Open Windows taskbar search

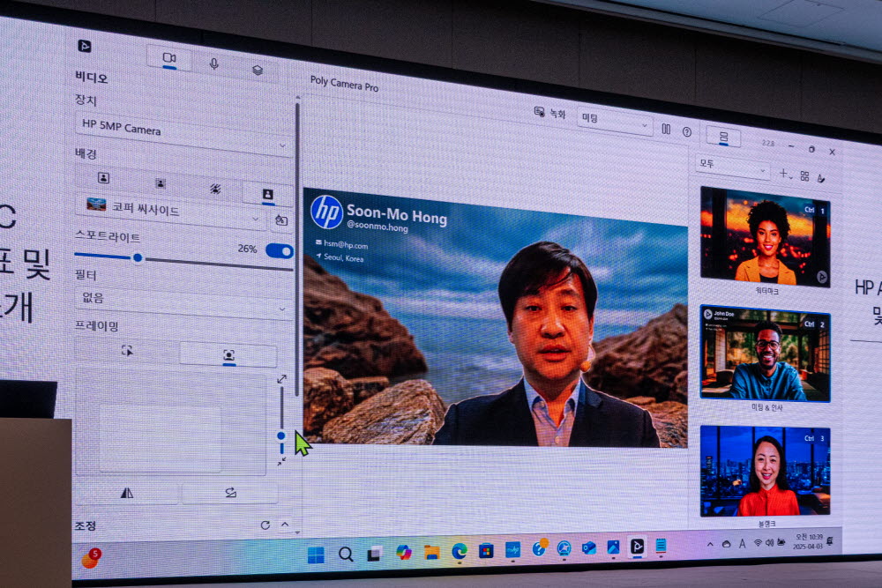click(346, 555)
